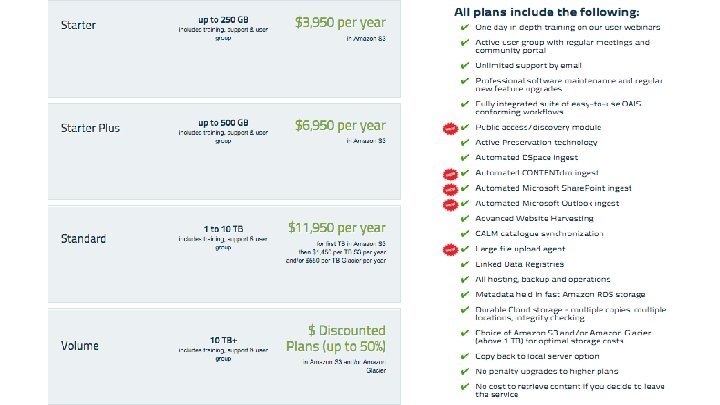
Task: Click the checkmark for Copy back to local server option
Action: [464, 357]
